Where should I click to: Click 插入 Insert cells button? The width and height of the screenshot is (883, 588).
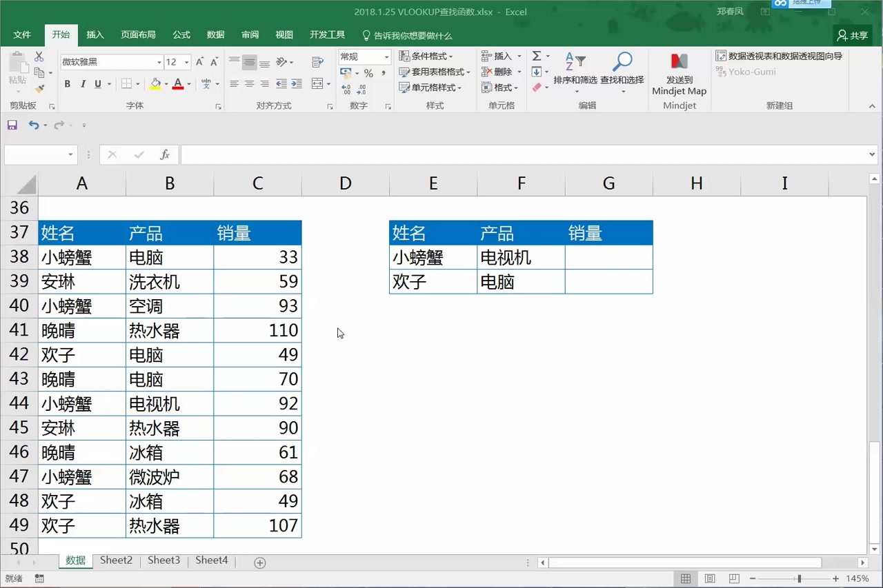click(x=502, y=56)
